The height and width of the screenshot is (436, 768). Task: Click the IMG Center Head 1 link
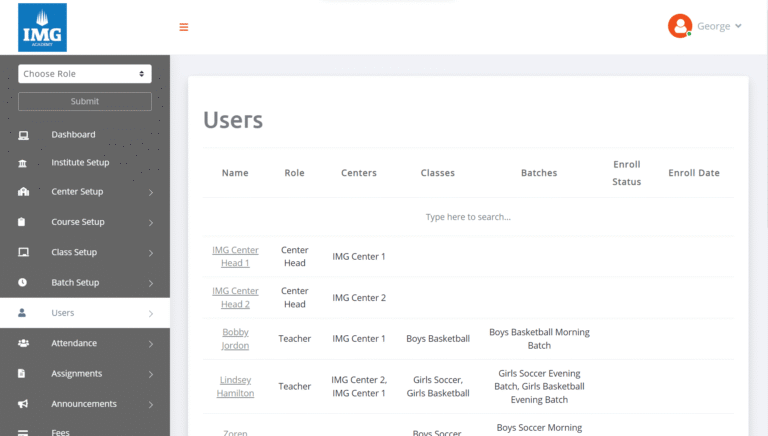235,256
